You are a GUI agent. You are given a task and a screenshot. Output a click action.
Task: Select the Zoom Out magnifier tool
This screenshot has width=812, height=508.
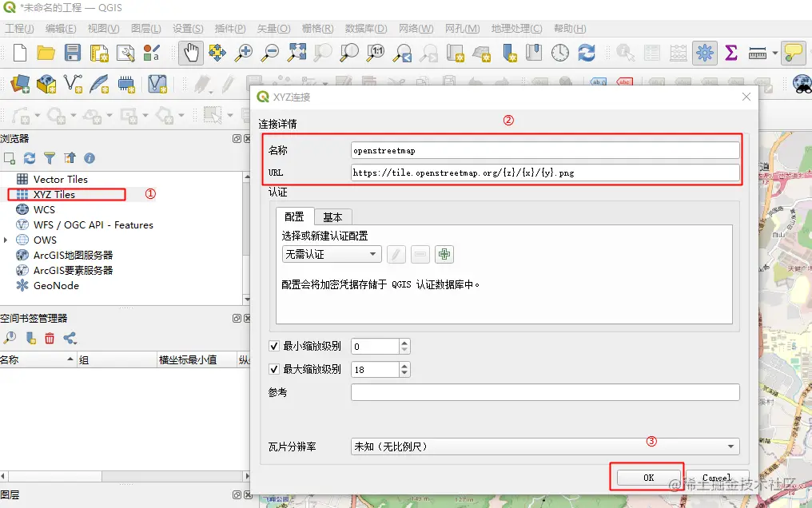pyautogui.click(x=270, y=53)
